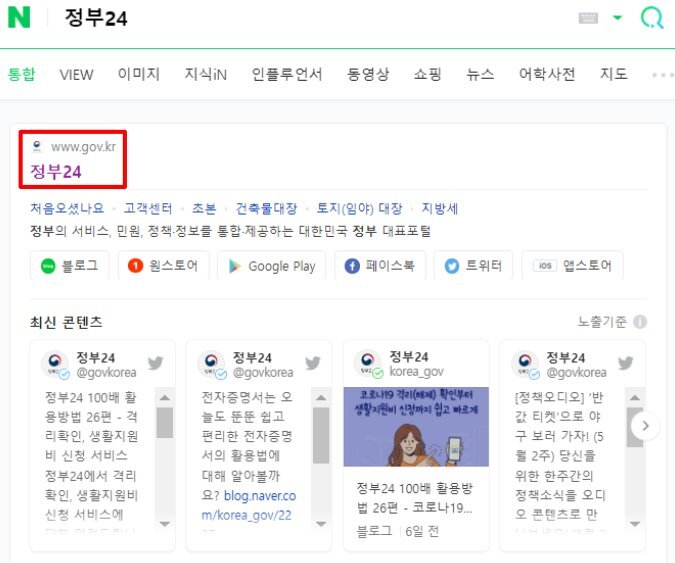Open blog post title 정부24 100배 활용방법 26편
Image resolution: width=675 pixels, height=563 pixels.
pyautogui.click(x=415, y=498)
